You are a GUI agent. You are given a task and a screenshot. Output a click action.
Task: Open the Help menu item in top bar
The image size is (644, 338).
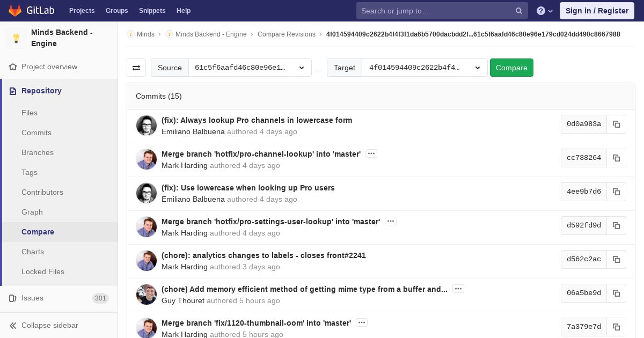click(x=184, y=11)
